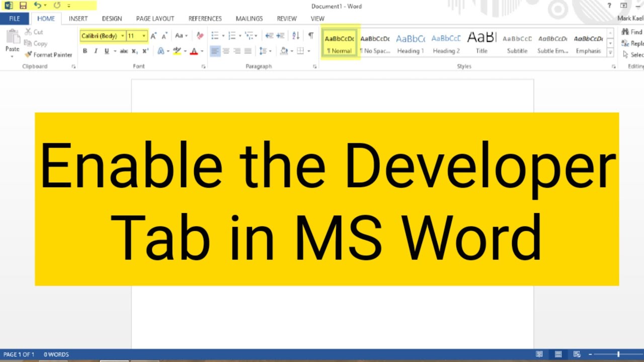Toggle Show/Hide paragraph marks
The height and width of the screenshot is (362, 644).
click(x=311, y=36)
